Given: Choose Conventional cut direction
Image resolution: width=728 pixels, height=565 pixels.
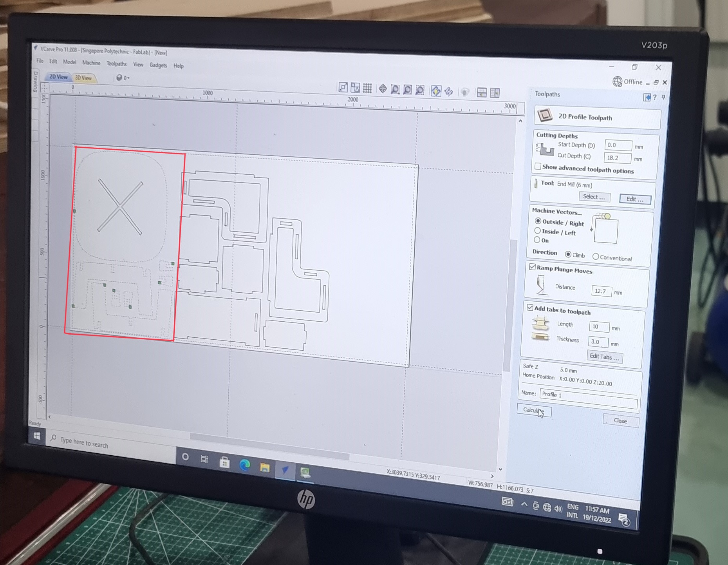Looking at the screenshot, I should (x=596, y=257).
